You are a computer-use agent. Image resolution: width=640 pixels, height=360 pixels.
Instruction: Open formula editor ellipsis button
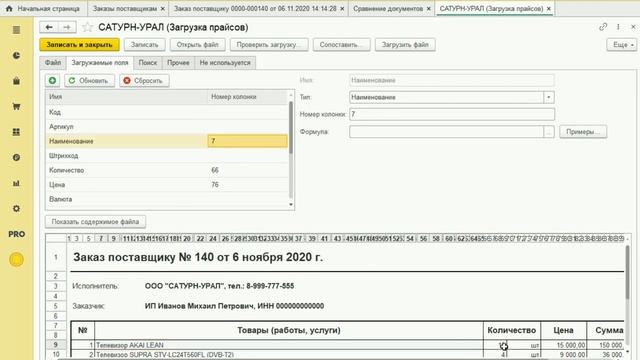[549, 131]
